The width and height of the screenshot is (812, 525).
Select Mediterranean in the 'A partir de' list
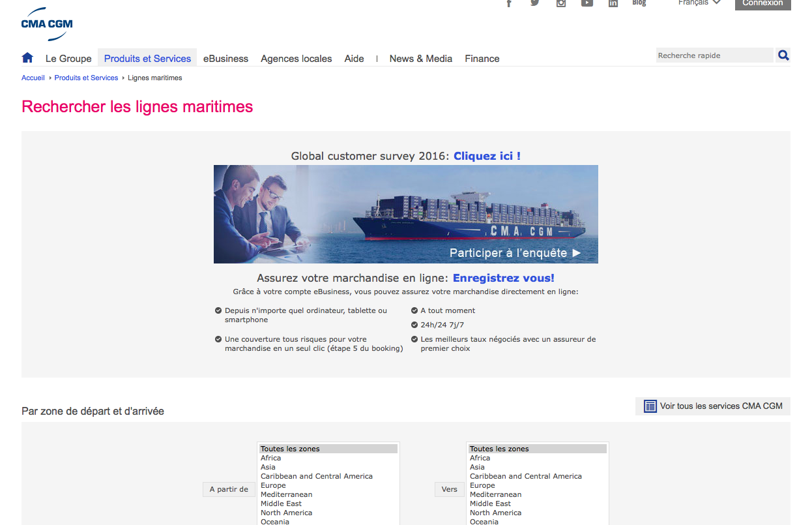coord(328,494)
